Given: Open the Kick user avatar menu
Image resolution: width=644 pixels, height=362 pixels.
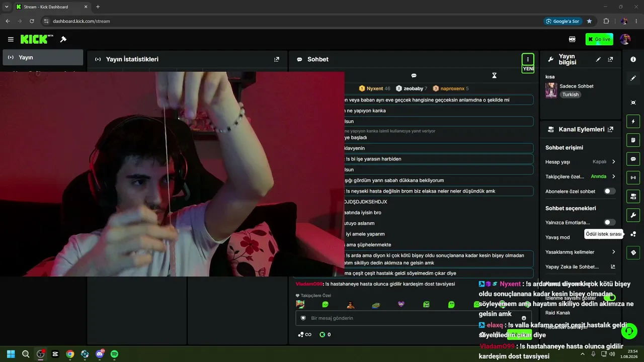Looking at the screenshot, I should tap(625, 39).
